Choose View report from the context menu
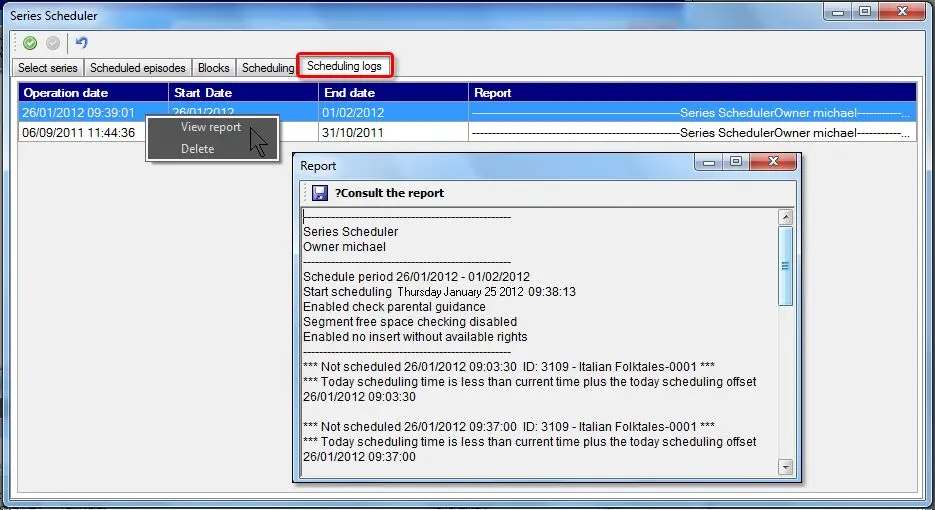Image resolution: width=935 pixels, height=510 pixels. click(211, 127)
